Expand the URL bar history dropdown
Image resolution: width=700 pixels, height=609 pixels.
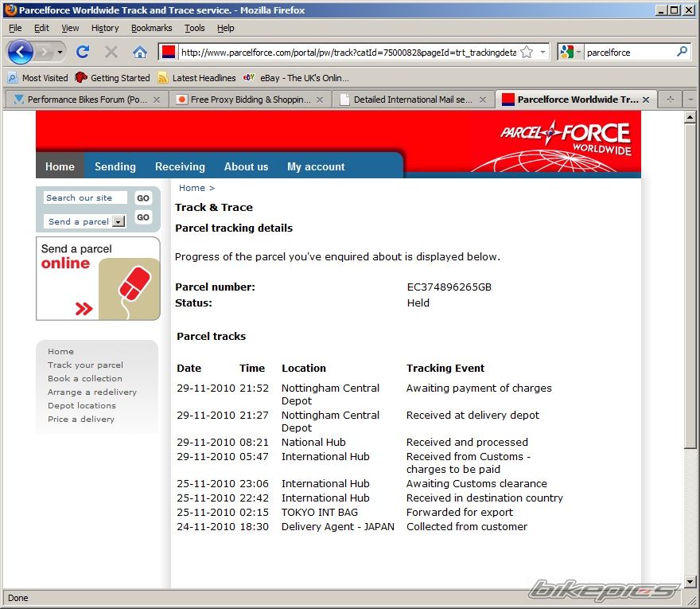coord(543,52)
